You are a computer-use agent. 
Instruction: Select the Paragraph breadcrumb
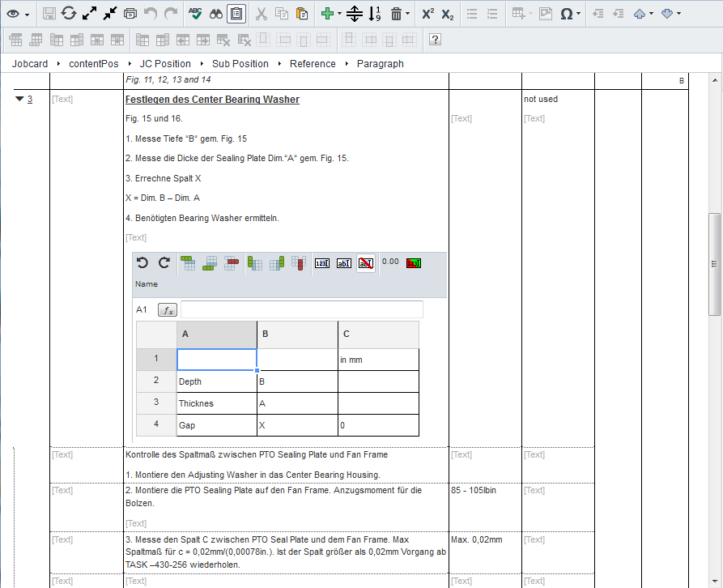(381, 64)
